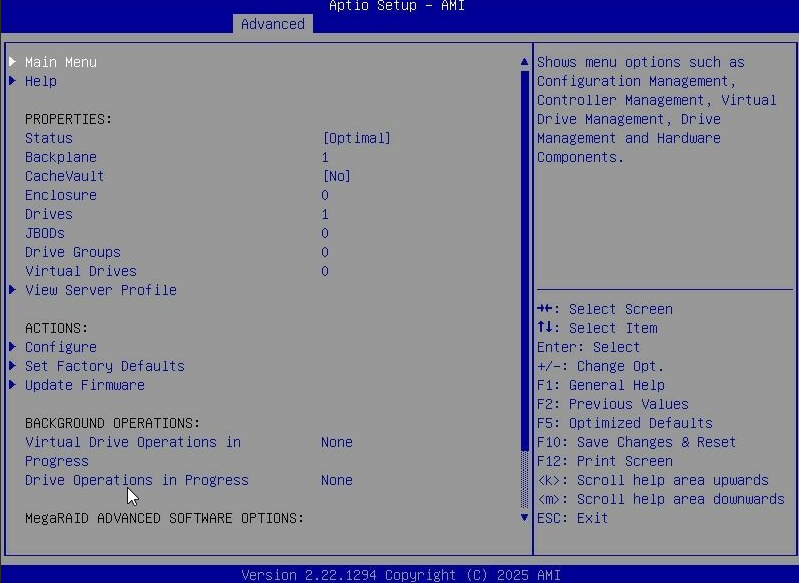Select the CacheVault value No
This screenshot has width=799, height=583.
[x=336, y=176]
